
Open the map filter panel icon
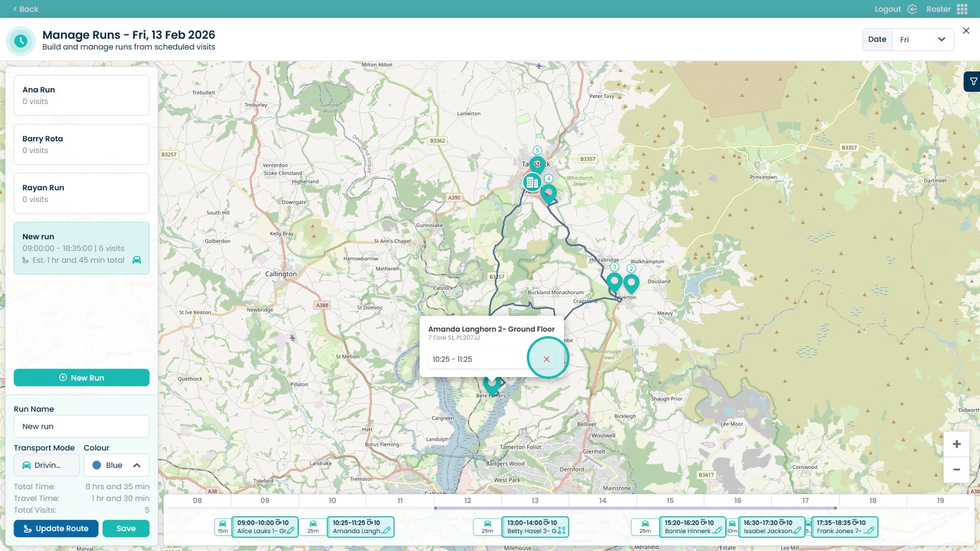(x=973, y=81)
